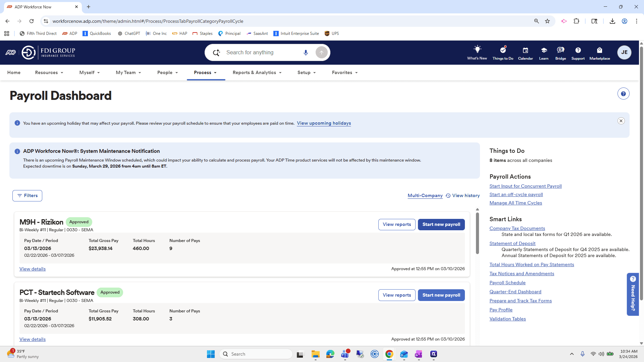View reports for PCT - Startech Software
The height and width of the screenshot is (362, 644).
tap(397, 295)
